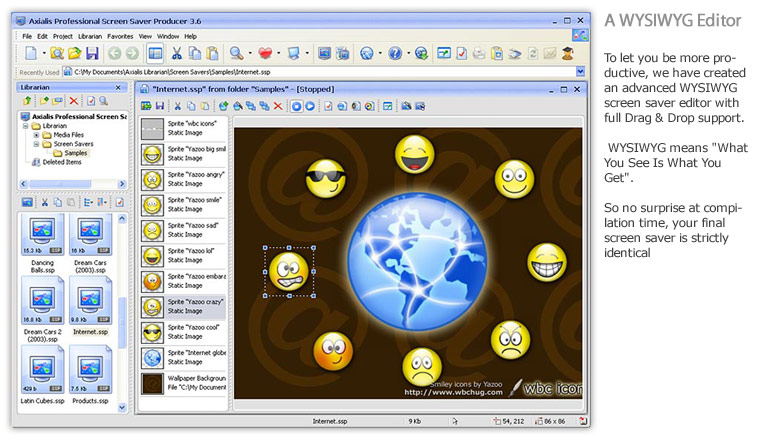
Task: Toggle the Librarian panel layout button
Action: point(156,53)
